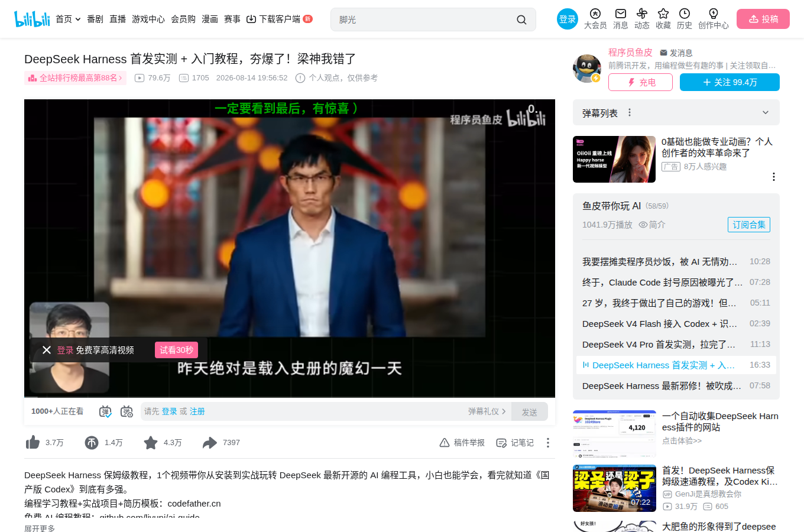
Task: Follow uploader with 关注 99.4万 button
Action: click(x=730, y=82)
